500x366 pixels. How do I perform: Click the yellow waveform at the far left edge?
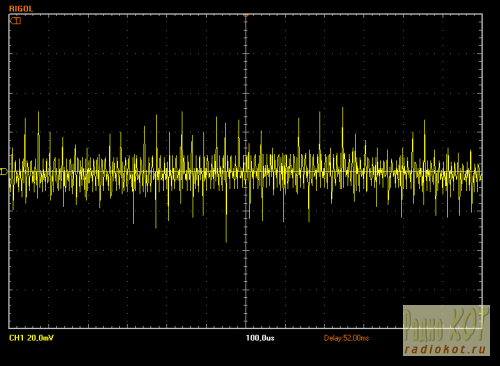[11, 173]
